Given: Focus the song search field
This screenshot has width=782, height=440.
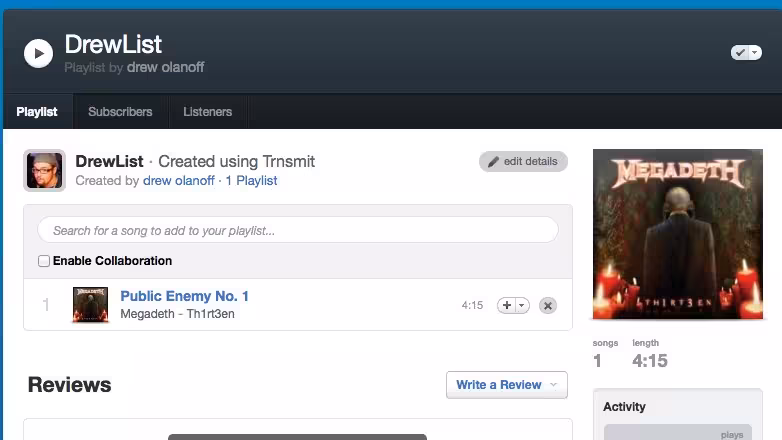Looking at the screenshot, I should 298,230.
